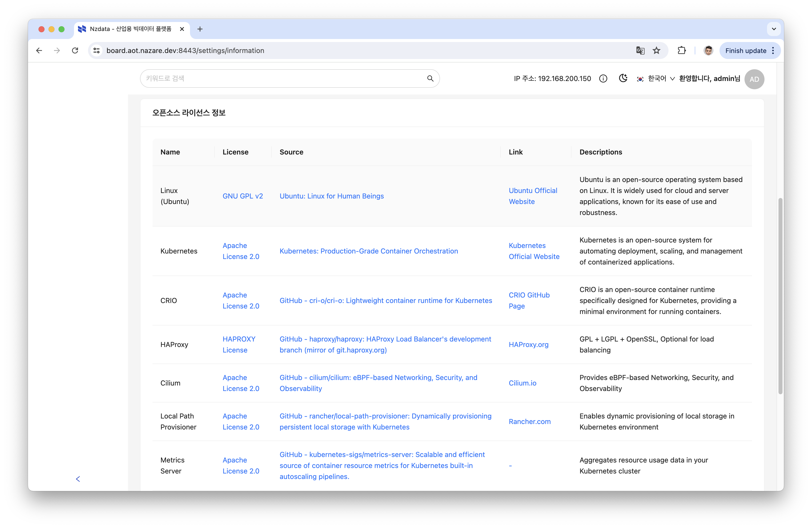Open the CRIO GitHub Page link
This screenshot has height=528, width=812.
(x=529, y=300)
